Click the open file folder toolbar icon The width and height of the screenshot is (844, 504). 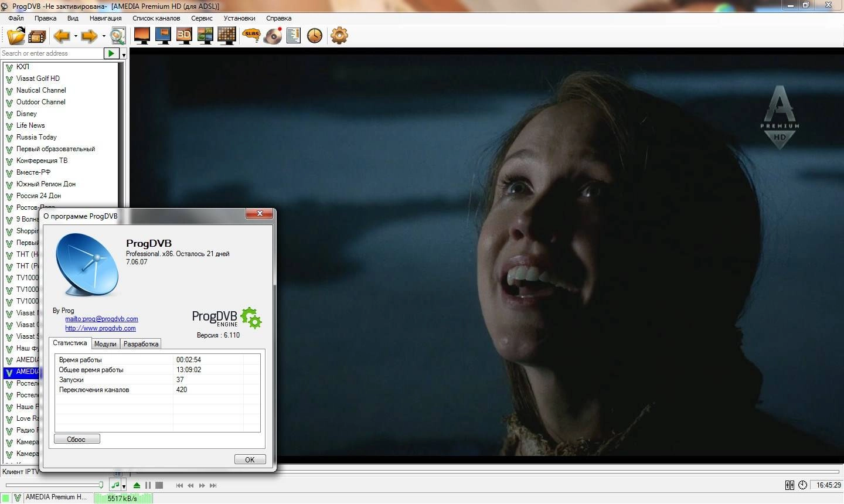click(16, 36)
